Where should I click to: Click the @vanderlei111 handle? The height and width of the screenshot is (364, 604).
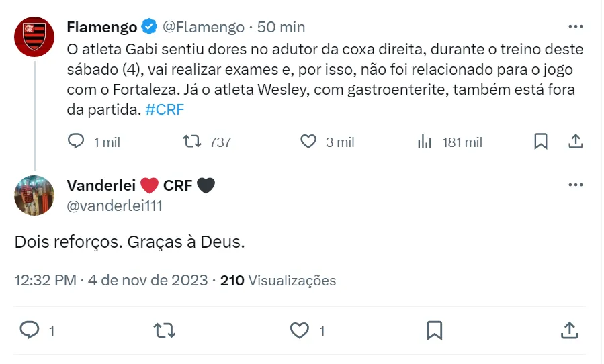[x=114, y=206]
